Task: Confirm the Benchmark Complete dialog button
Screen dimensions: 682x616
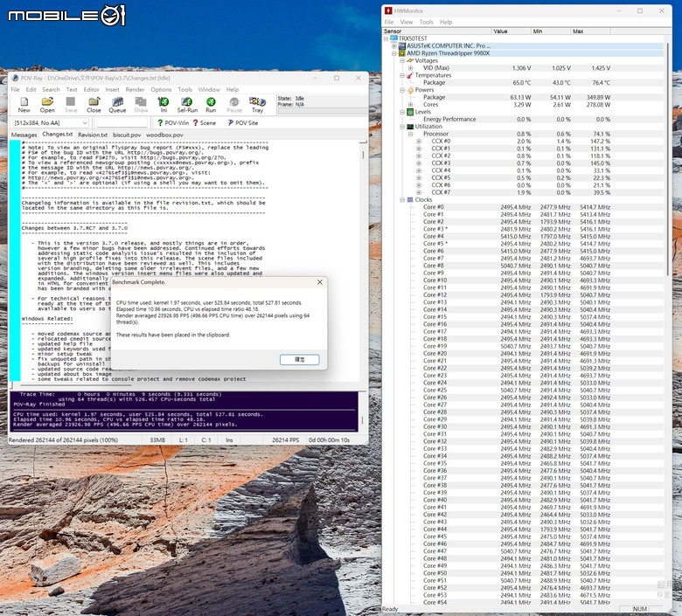Action: 299,359
